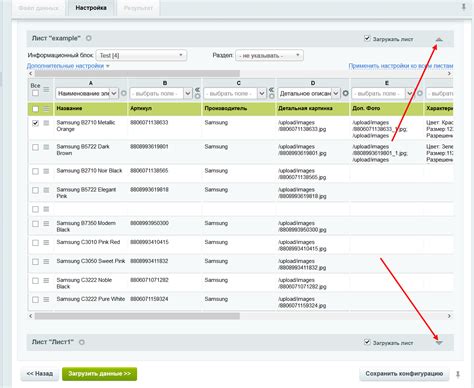Image resolution: width=474 pixels, height=388 pixels.
Task: Click Применить настройки ко всем листам link
Action: click(x=401, y=66)
